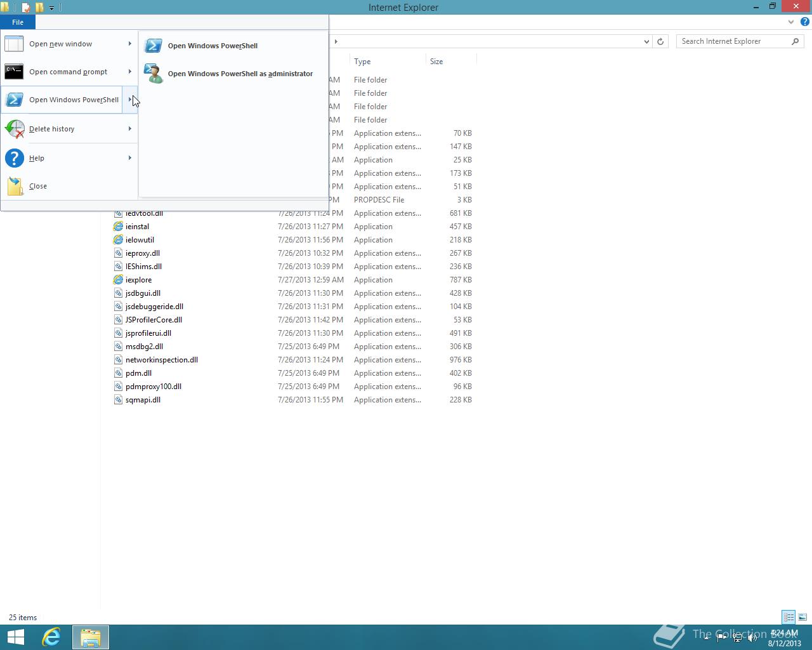Screen dimensions: 812x650
Task: Show hidden tray icons arrow
Action: (x=707, y=638)
